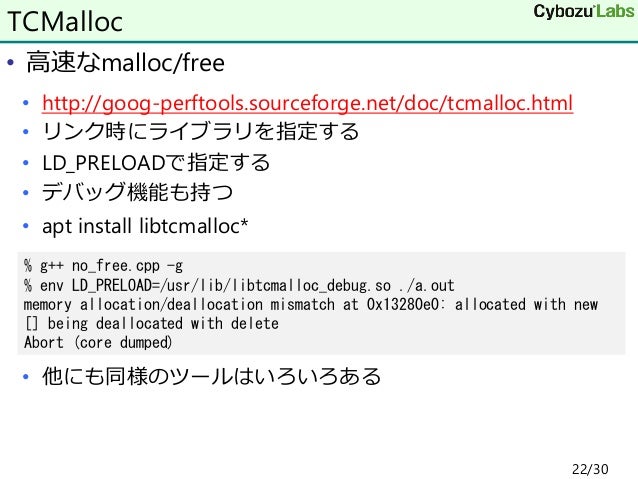Image resolution: width=638 pixels, height=479 pixels.
Task: Click the 他にも同様のツールはいろいろある text
Action: point(211,377)
